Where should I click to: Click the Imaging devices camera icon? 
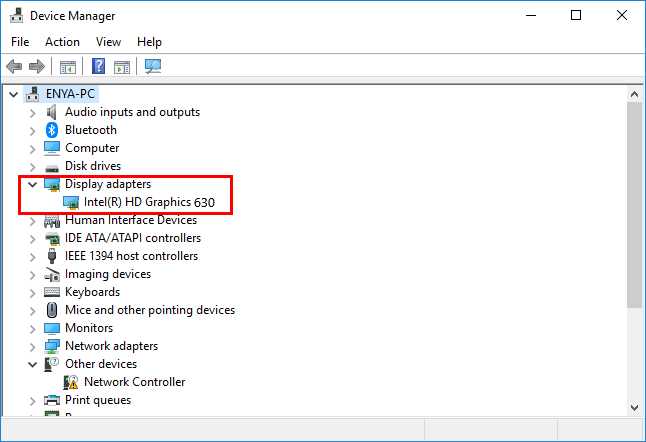click(52, 275)
